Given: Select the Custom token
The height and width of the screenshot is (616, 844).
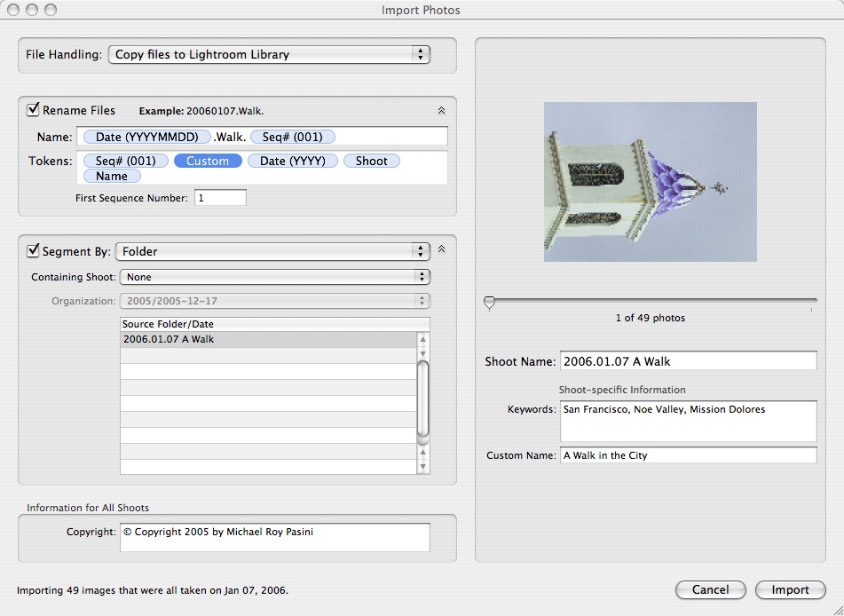Looking at the screenshot, I should click(x=208, y=161).
